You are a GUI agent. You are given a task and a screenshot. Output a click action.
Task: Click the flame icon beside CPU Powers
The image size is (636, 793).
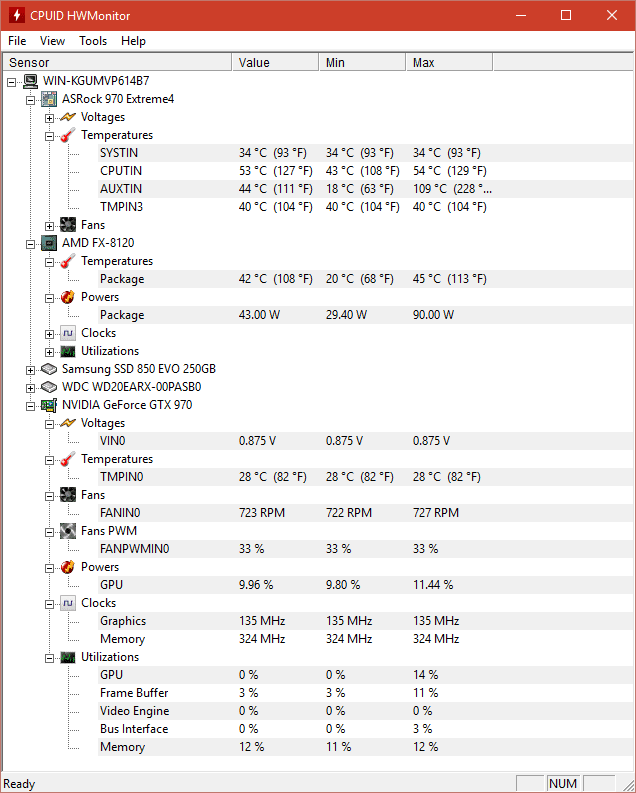[x=68, y=297]
